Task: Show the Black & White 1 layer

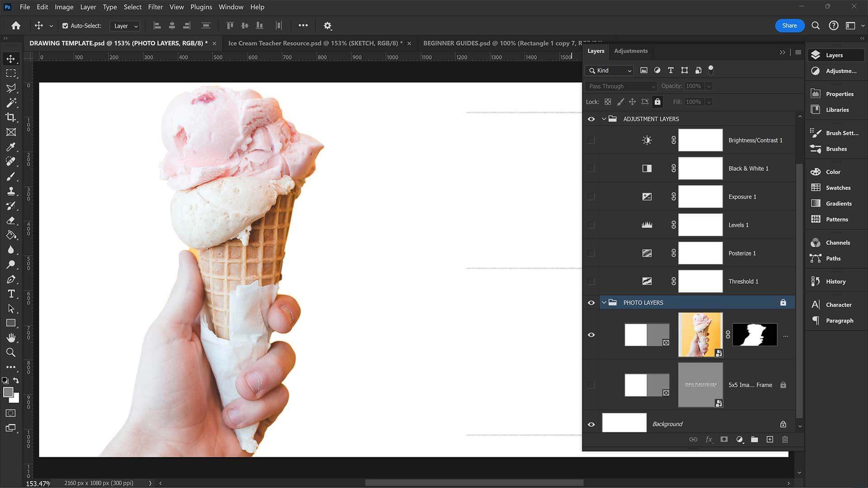Action: (x=591, y=168)
